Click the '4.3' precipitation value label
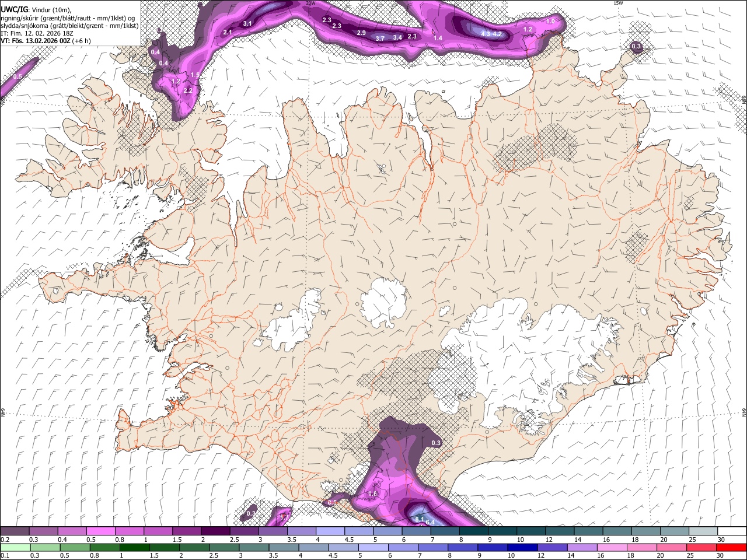This screenshot has width=747, height=560. pos(486,34)
